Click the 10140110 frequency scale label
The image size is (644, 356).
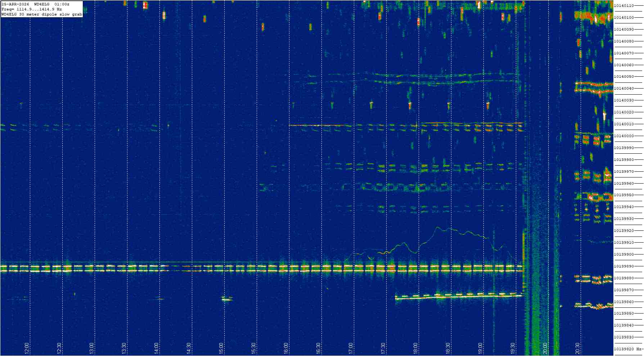tap(624, 6)
